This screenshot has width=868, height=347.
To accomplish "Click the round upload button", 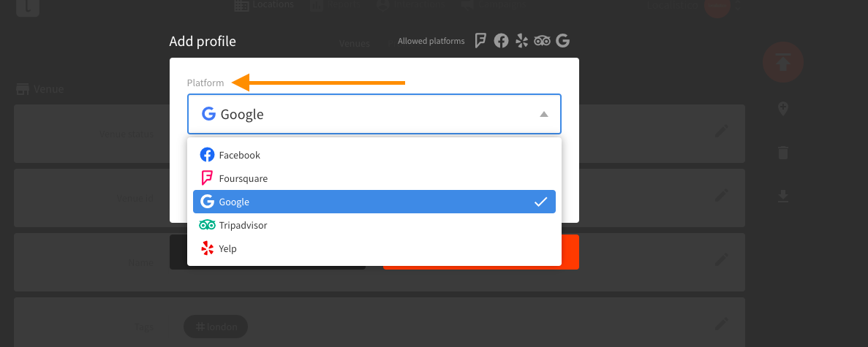I will (782, 63).
